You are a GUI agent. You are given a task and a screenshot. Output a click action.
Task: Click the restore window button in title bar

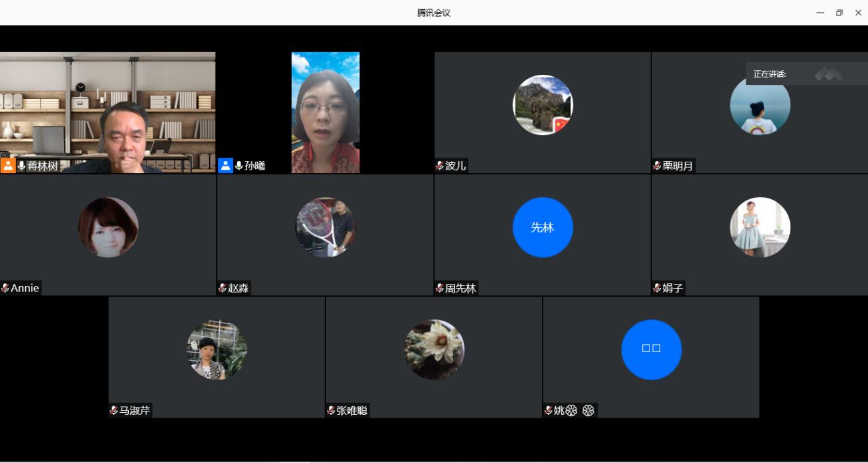[839, 13]
